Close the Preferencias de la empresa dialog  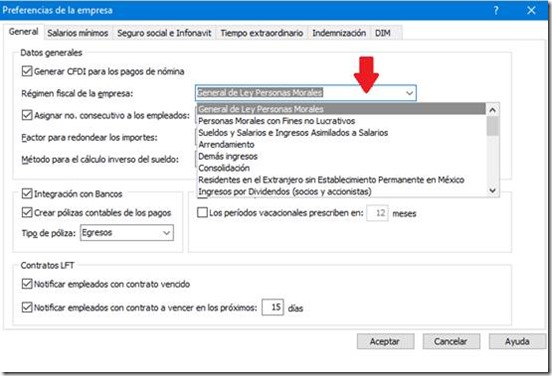tap(531, 10)
